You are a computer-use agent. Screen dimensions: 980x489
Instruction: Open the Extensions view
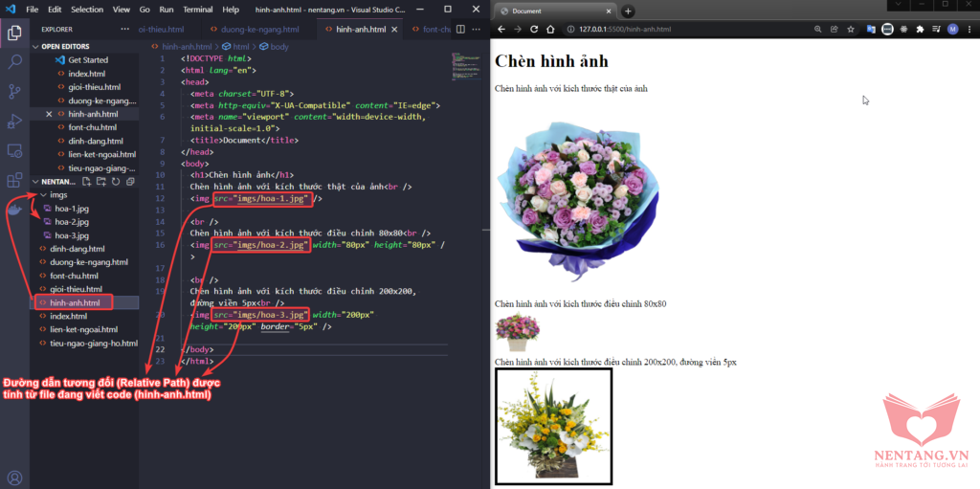[x=14, y=180]
